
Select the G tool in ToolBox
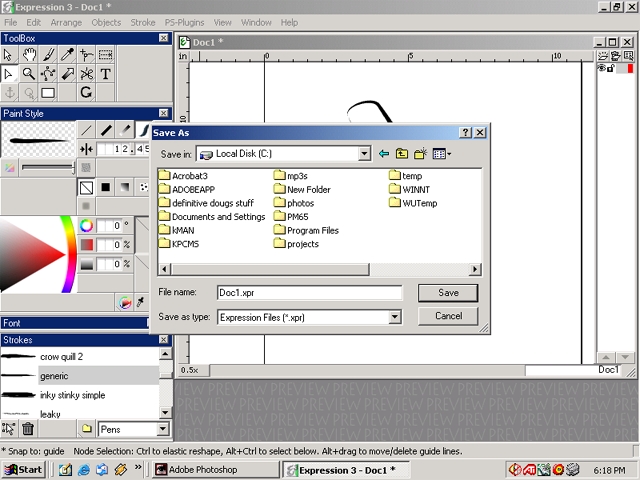(x=87, y=93)
